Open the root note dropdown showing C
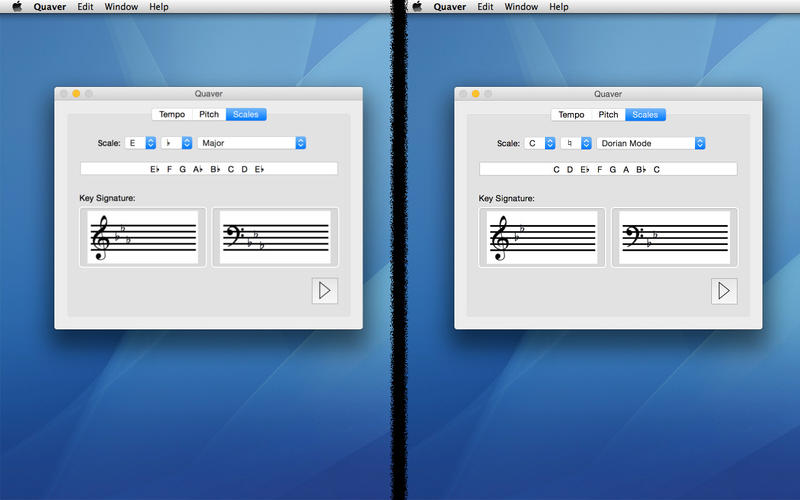This screenshot has height=500, width=800. [x=539, y=143]
